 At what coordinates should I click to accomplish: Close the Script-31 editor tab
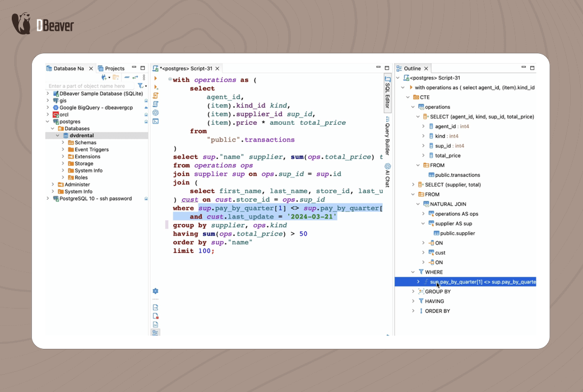218,68
